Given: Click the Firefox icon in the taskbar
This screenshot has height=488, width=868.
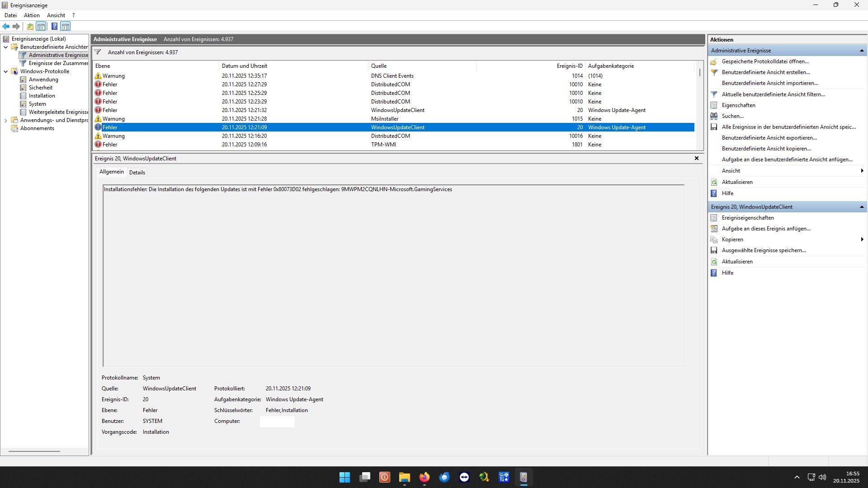Looking at the screenshot, I should pyautogui.click(x=424, y=477).
